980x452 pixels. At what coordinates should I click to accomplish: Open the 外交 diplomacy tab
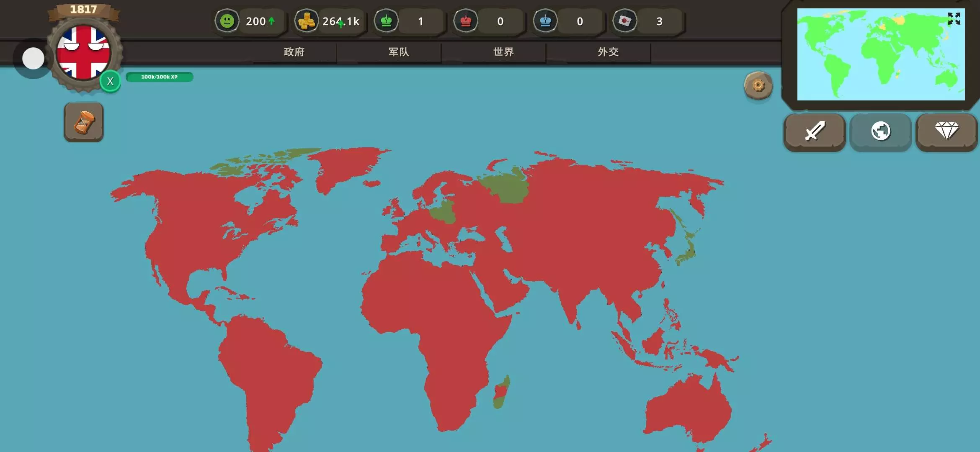click(608, 52)
